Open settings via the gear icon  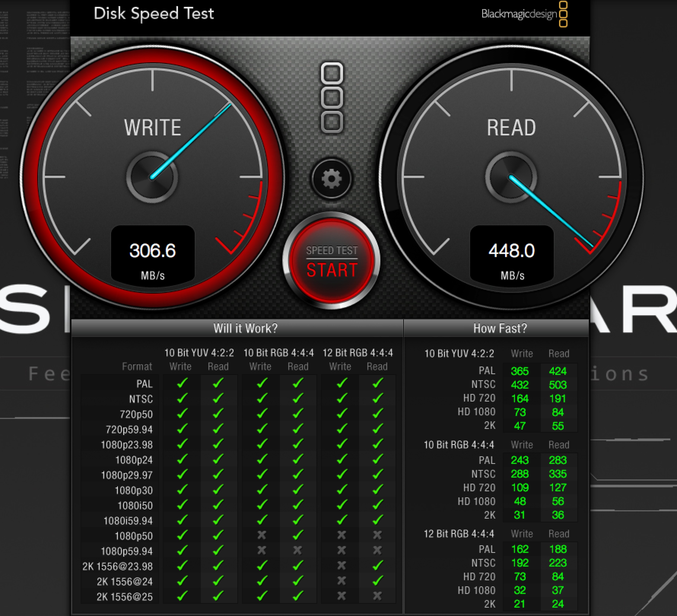pyautogui.click(x=331, y=179)
